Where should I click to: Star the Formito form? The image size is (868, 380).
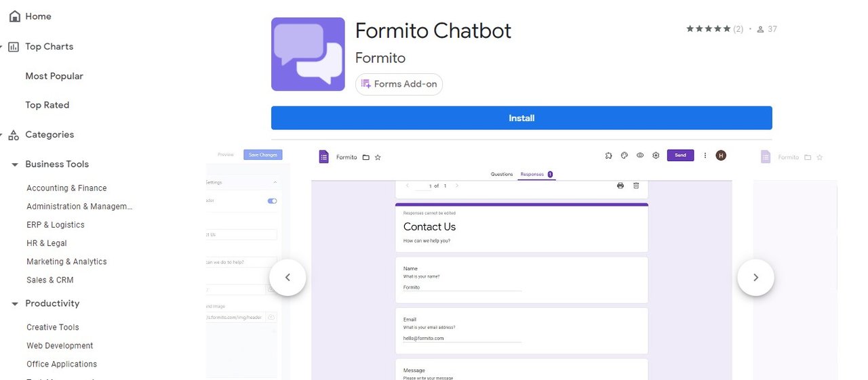tap(378, 157)
